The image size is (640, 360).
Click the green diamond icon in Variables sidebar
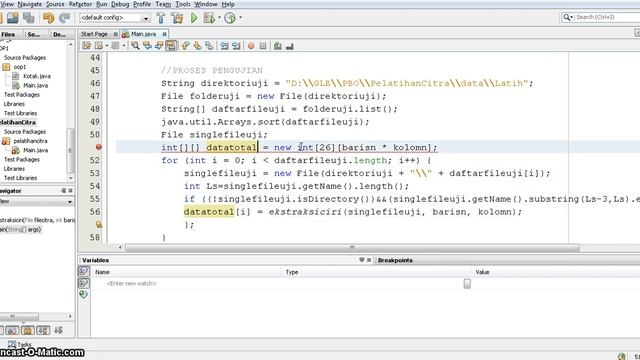(84, 294)
